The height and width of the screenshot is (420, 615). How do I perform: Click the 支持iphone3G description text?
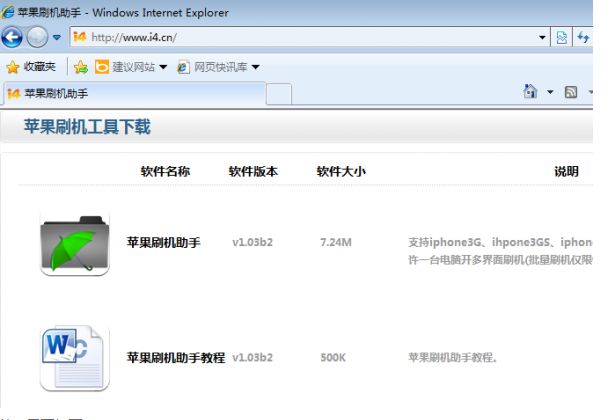pos(500,251)
